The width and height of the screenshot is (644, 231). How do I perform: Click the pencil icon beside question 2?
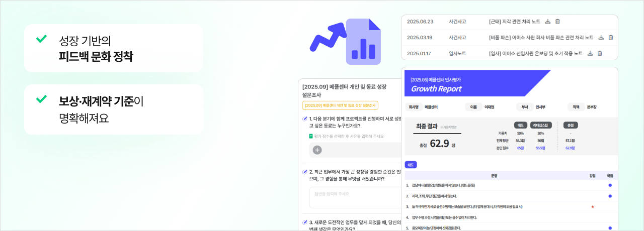305,171
